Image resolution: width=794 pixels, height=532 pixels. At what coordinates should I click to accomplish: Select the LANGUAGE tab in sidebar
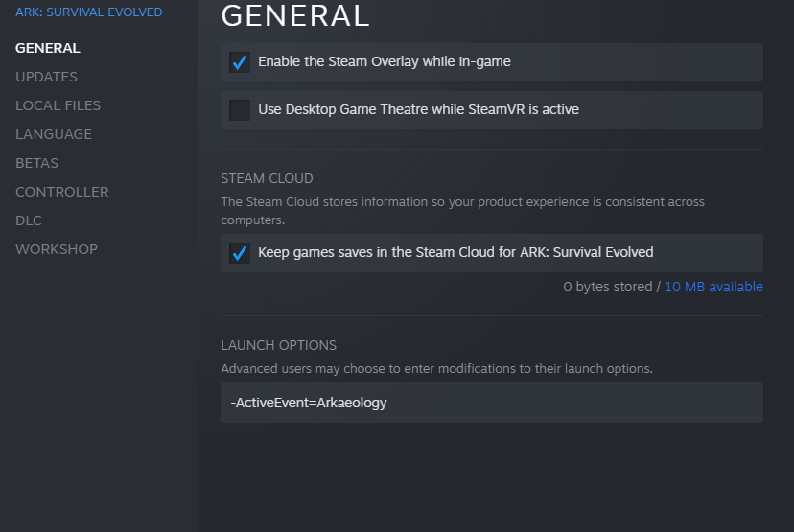tap(54, 134)
